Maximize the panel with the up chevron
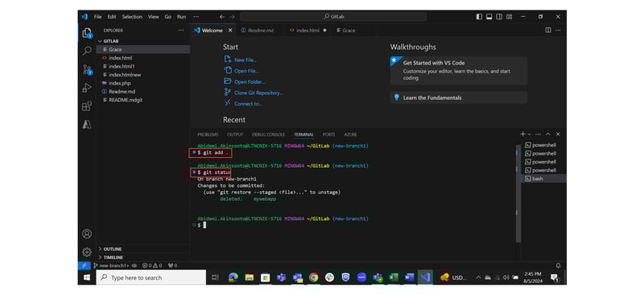 (x=548, y=134)
